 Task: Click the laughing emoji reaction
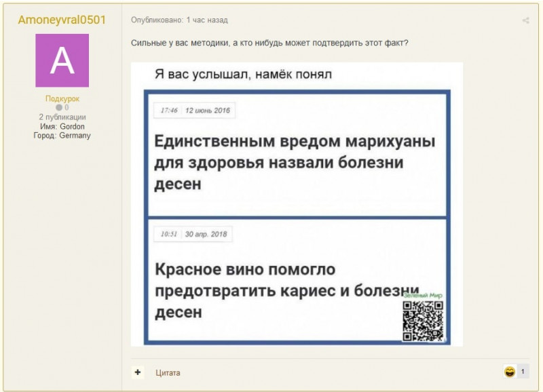point(509,372)
